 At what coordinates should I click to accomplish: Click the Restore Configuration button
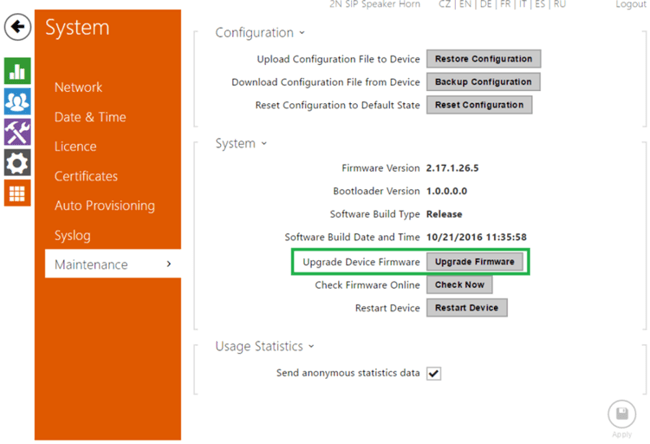tap(483, 59)
